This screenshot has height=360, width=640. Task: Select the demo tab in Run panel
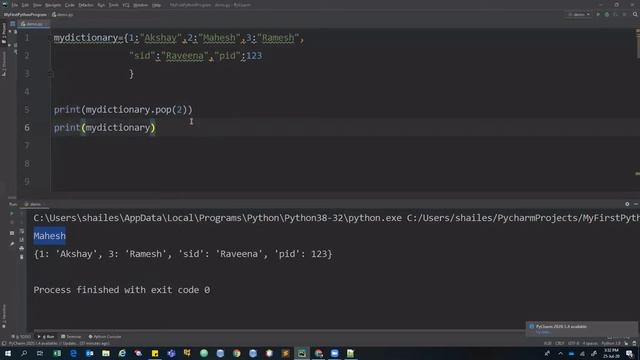(34, 204)
